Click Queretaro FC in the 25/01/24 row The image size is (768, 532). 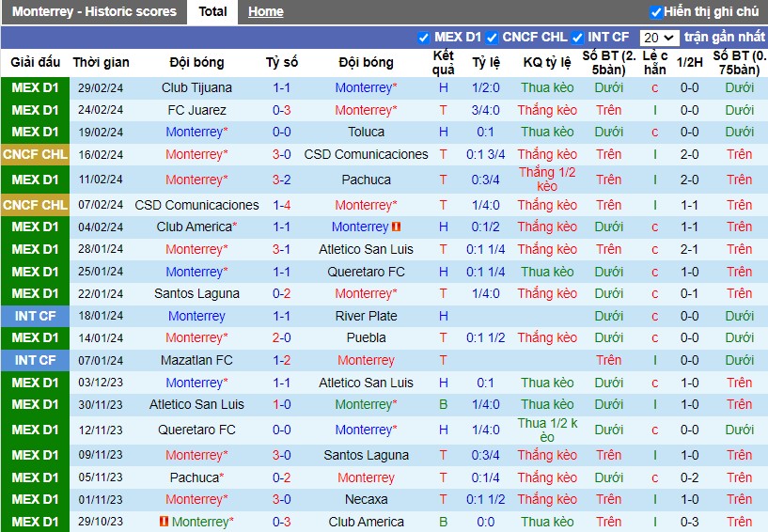click(366, 272)
